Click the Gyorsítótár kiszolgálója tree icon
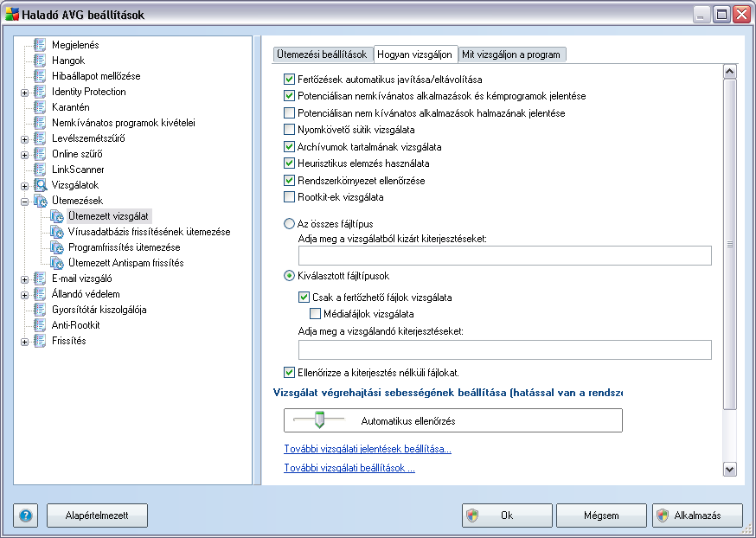Viewport: 756px width, 538px height. point(40,310)
